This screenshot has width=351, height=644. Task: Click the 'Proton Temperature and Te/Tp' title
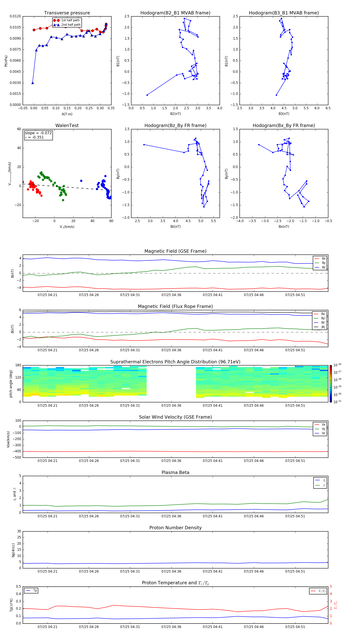175,583
